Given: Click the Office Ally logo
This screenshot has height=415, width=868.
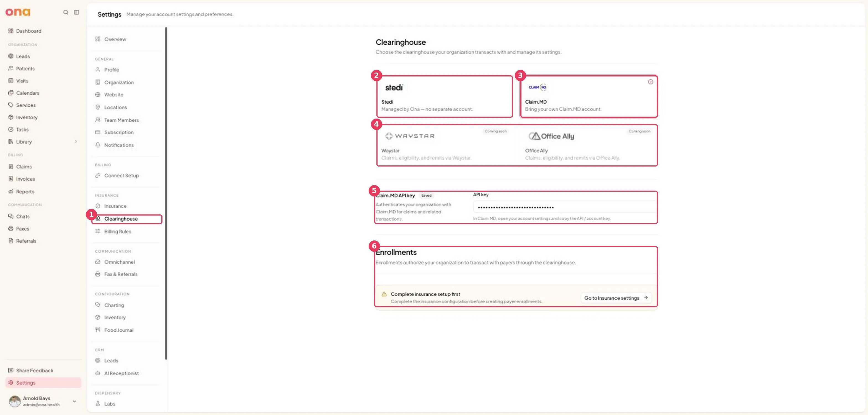Looking at the screenshot, I should (551, 136).
